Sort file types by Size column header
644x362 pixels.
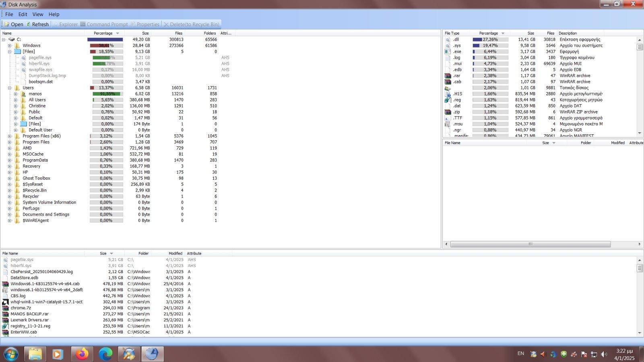(530, 33)
